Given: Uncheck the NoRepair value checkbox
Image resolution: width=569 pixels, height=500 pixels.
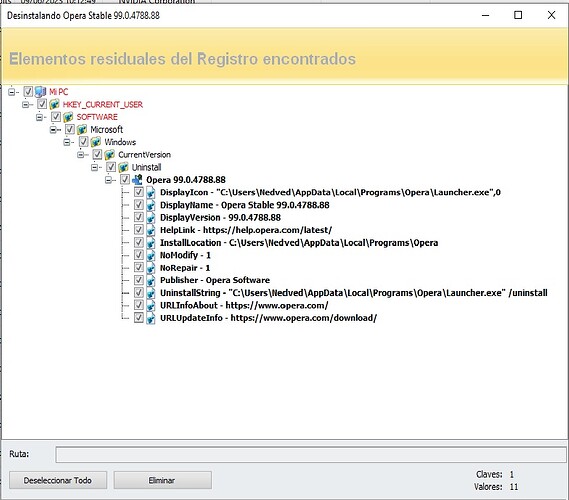Looking at the screenshot, I should tap(139, 267).
